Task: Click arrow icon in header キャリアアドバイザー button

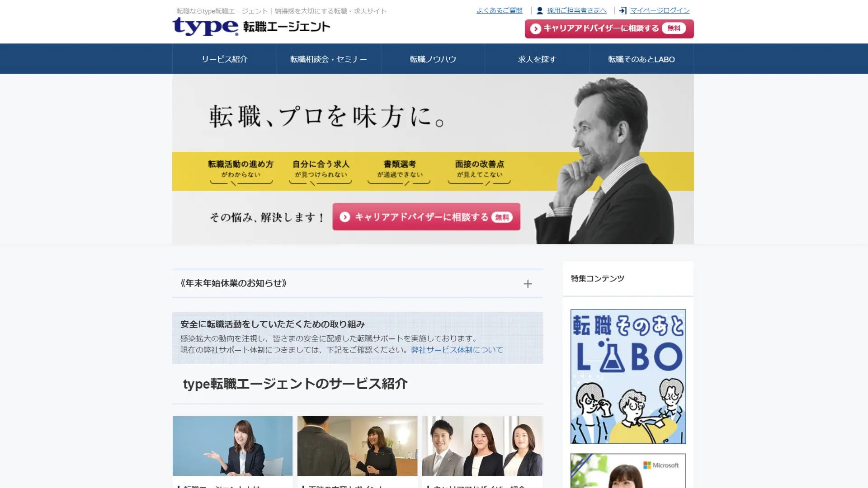Action: [536, 29]
